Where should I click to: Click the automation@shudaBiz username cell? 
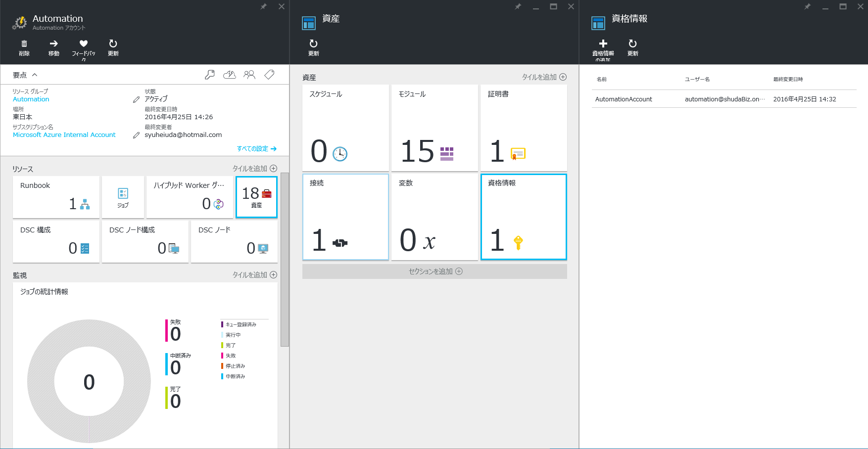724,99
